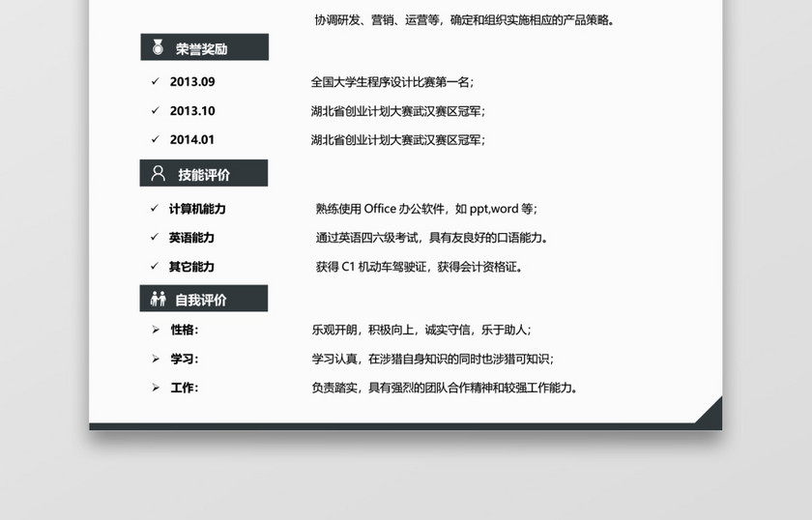Click the date 2013.10
The width and height of the screenshot is (812, 520).
[x=192, y=111]
